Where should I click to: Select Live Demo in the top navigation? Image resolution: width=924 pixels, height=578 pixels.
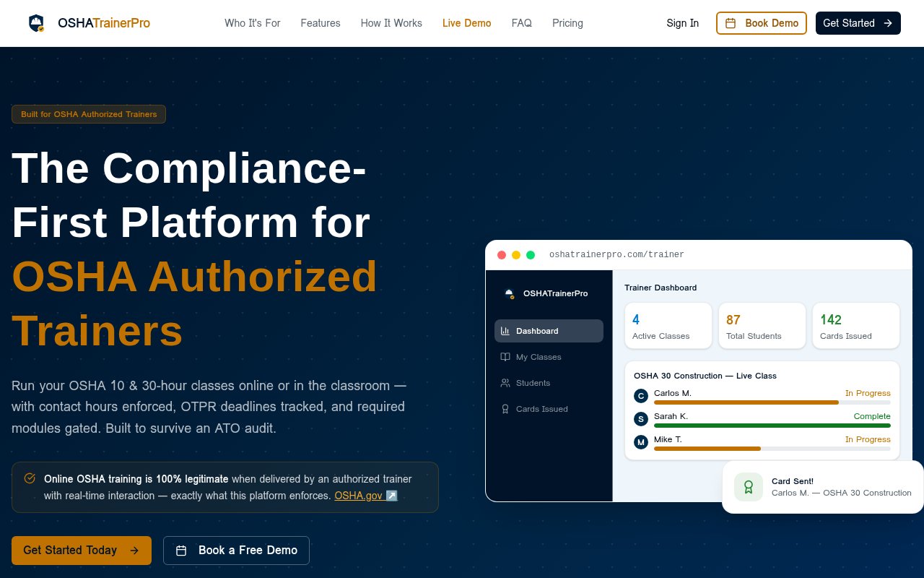pos(467,23)
